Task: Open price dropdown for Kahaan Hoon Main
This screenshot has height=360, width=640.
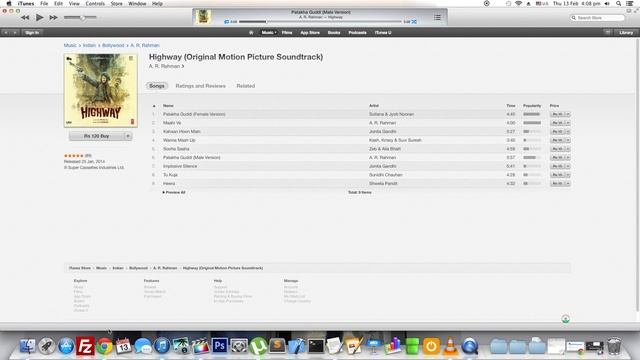Action: click(568, 131)
